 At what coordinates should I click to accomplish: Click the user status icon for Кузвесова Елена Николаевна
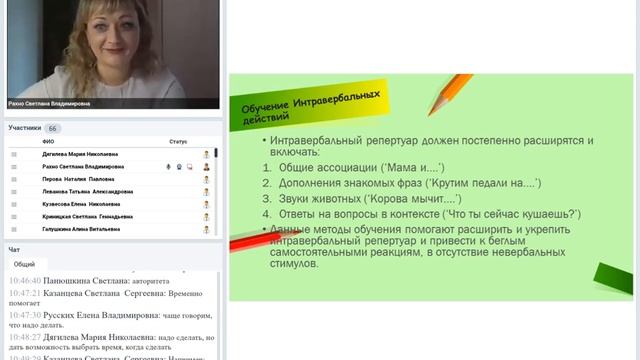tap(207, 204)
